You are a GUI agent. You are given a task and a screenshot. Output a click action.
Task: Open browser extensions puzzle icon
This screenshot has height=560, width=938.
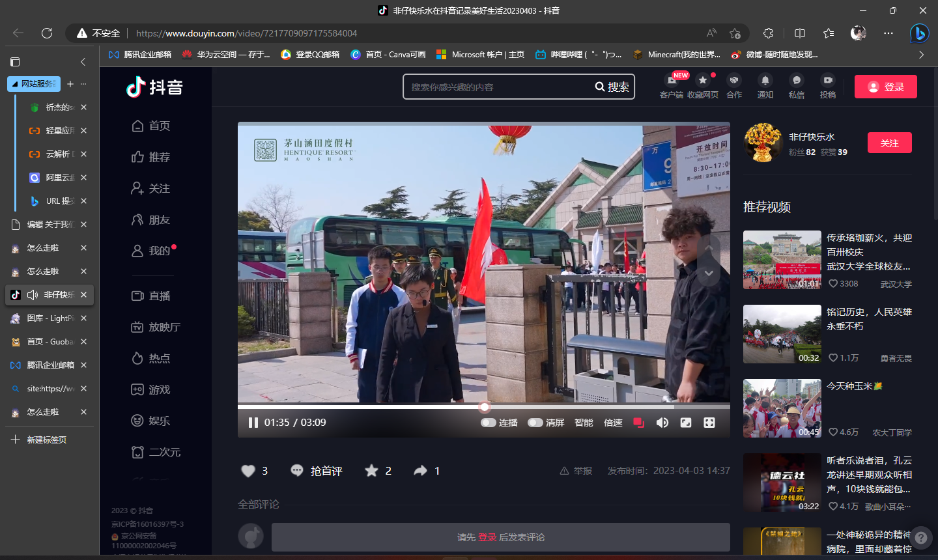(x=769, y=33)
